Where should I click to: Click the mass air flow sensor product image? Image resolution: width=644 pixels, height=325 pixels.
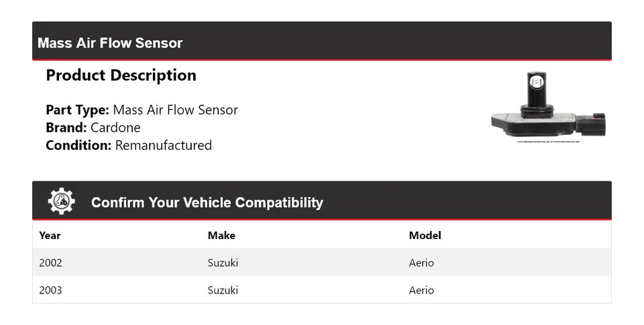pos(547,108)
